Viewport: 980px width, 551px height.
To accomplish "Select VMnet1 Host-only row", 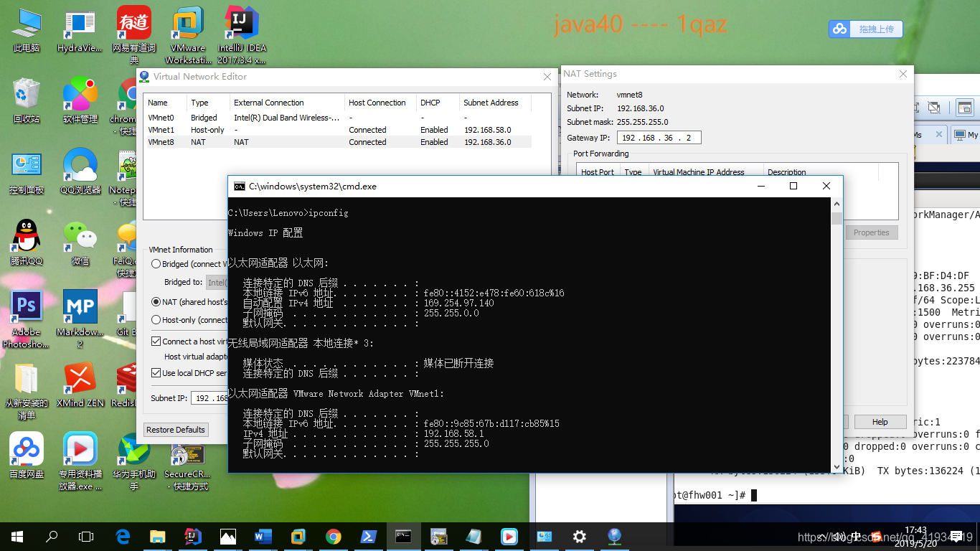I will [x=337, y=130].
